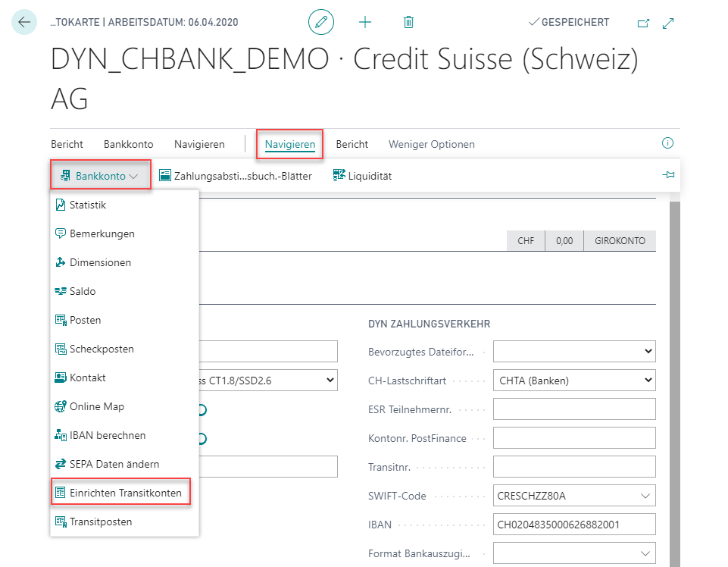728x567 pixels.
Task: Open Bevorzugtes Dateiformat dropdown
Action: [x=573, y=352]
